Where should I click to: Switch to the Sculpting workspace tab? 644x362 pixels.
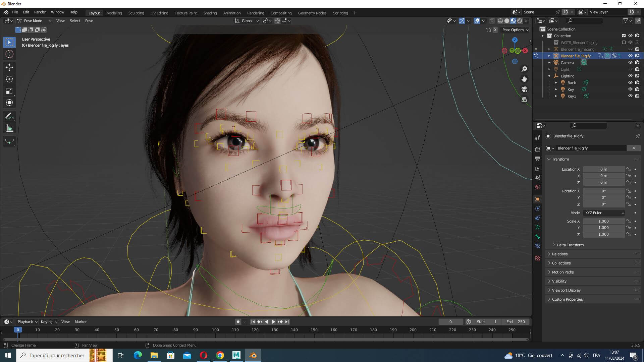click(x=136, y=13)
